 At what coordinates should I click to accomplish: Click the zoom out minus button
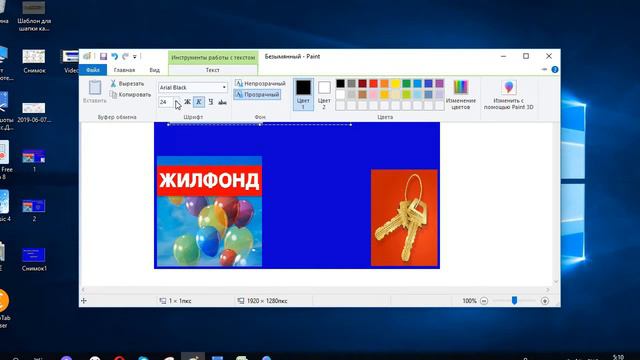pos(484,301)
